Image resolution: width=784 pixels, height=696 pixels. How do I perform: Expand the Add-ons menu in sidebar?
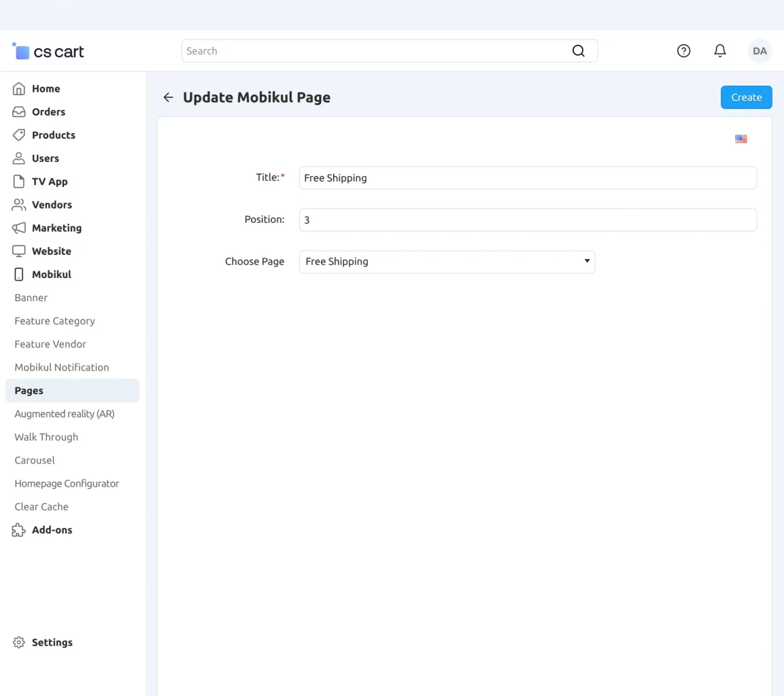(52, 530)
